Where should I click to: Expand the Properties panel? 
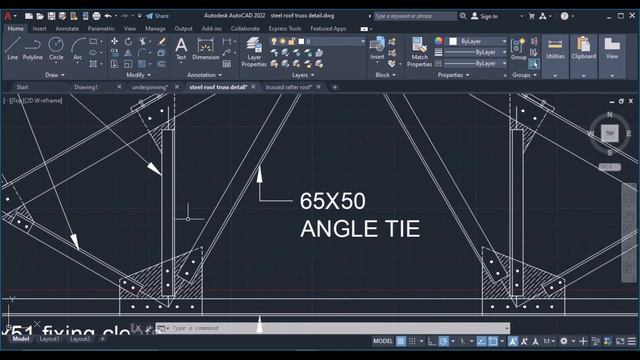tap(453, 75)
